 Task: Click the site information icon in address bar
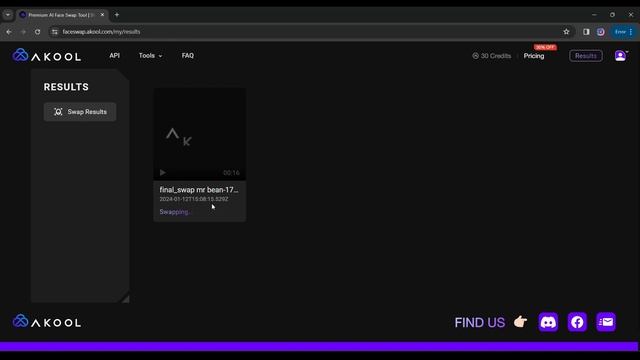(55, 32)
